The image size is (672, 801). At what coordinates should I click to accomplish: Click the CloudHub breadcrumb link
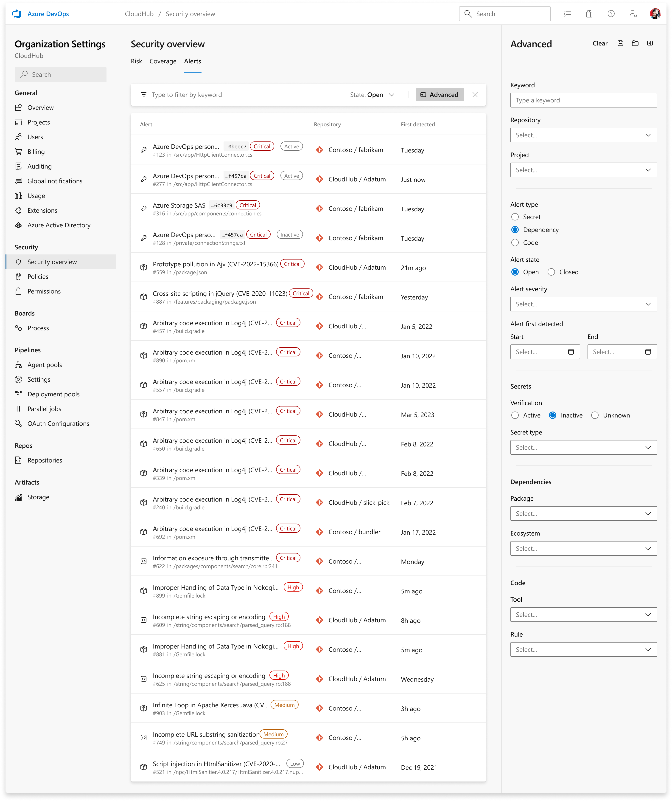[139, 14]
